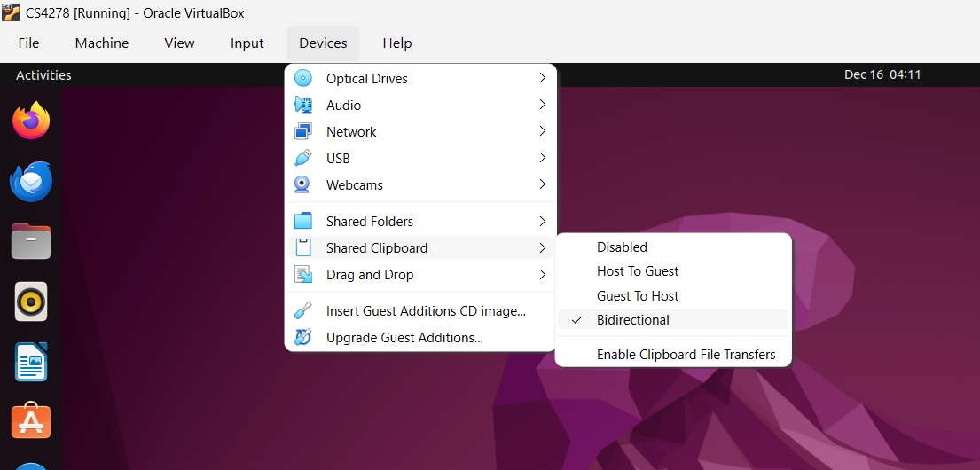Select Host To Guest clipboard mode
The height and width of the screenshot is (470, 980).
click(x=638, y=271)
